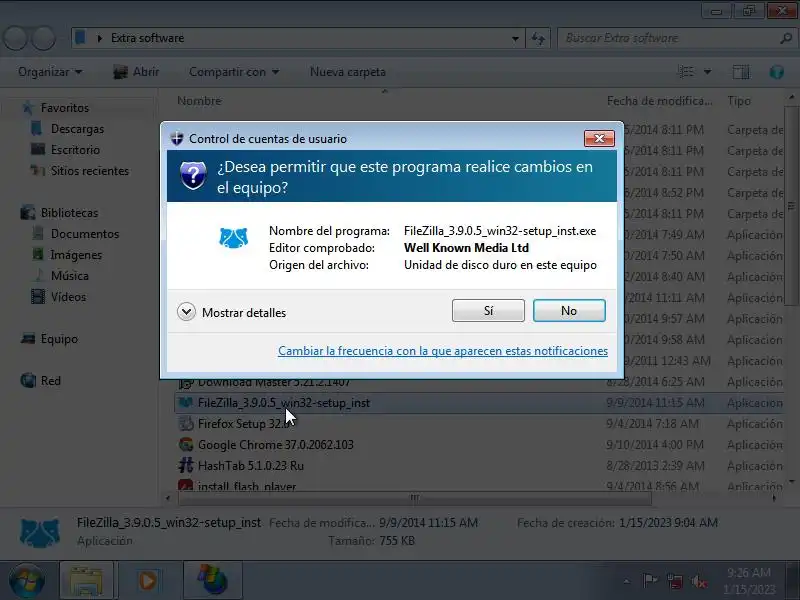Click large FileZilla icon in details pane

pyautogui.click(x=40, y=532)
